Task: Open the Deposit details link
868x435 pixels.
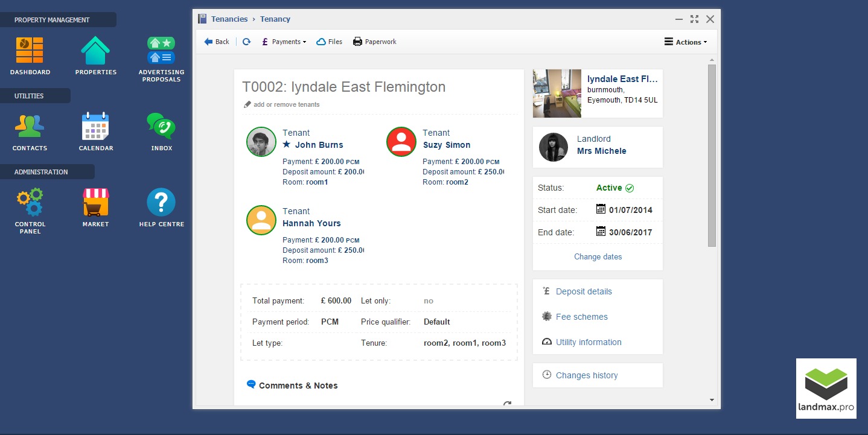Action: 584,291
